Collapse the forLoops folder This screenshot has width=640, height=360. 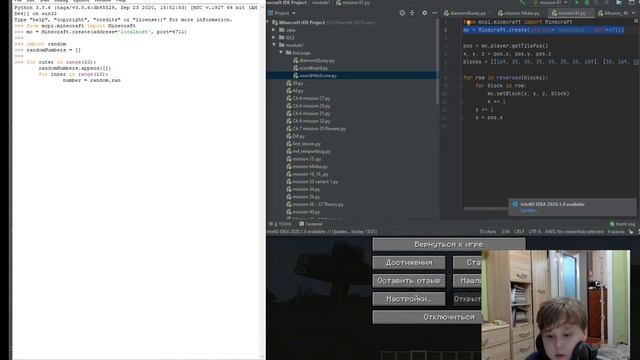click(x=281, y=53)
